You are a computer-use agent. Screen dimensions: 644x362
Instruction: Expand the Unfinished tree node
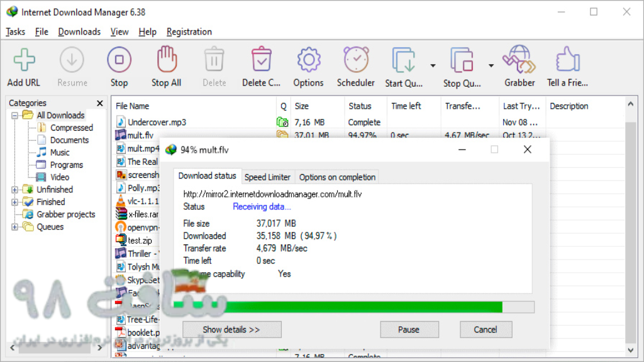[x=15, y=190]
